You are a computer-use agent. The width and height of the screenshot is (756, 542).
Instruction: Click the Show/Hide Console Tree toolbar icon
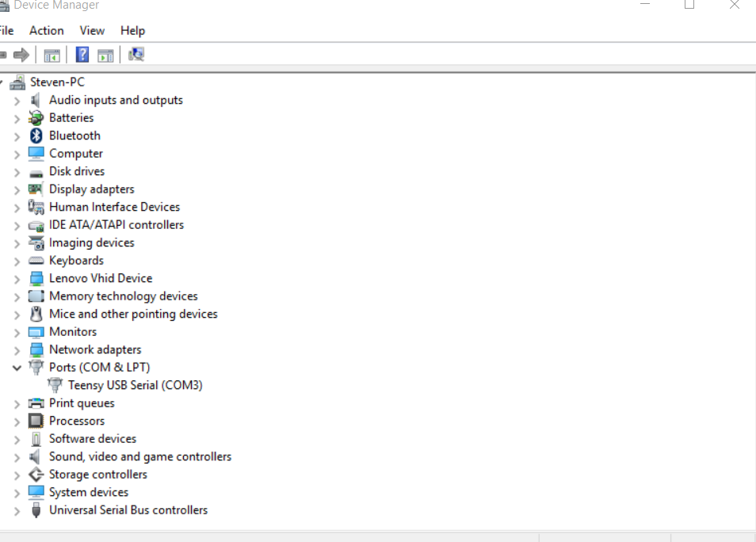[52, 55]
